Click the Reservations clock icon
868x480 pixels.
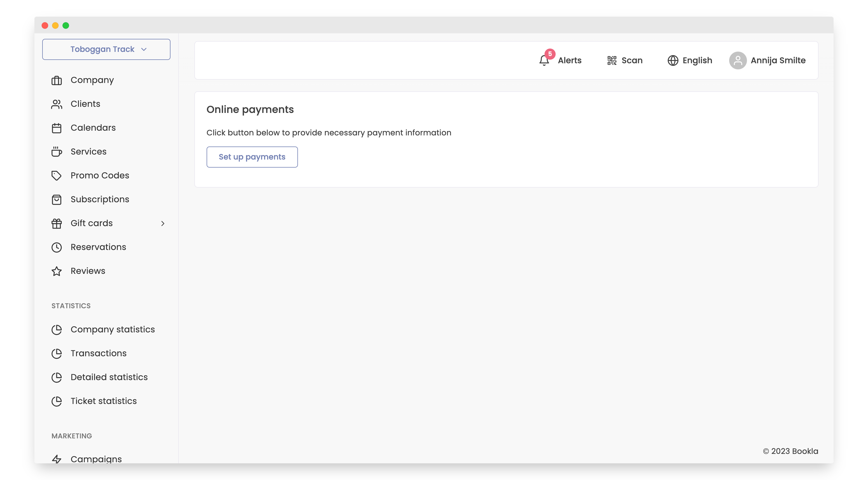pos(57,247)
